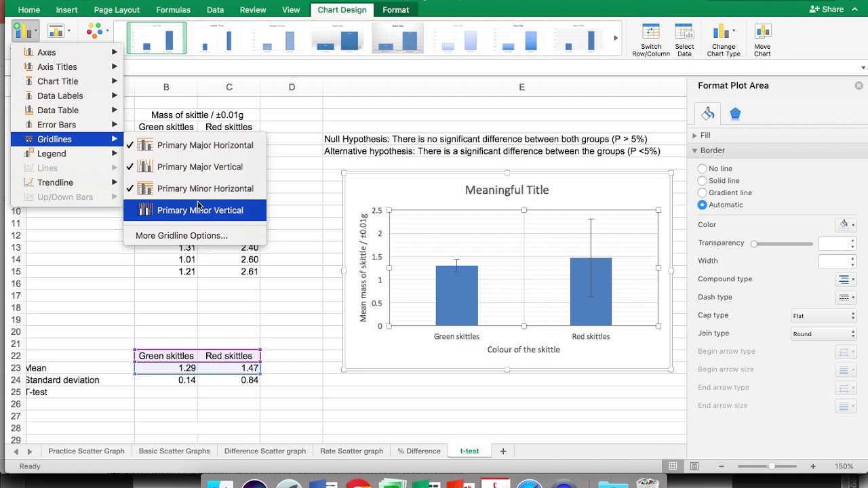Viewport: 868px width, 488px height.
Task: Open the Join type dropdown
Action: point(824,334)
